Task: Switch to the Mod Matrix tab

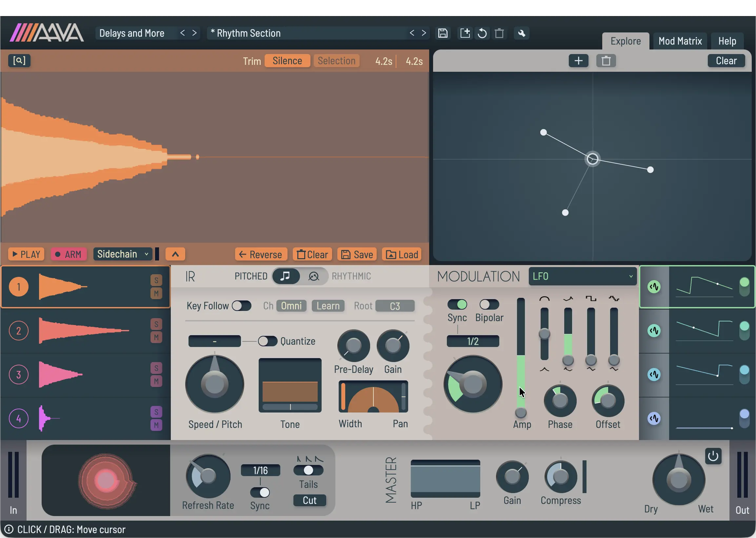Action: (680, 41)
